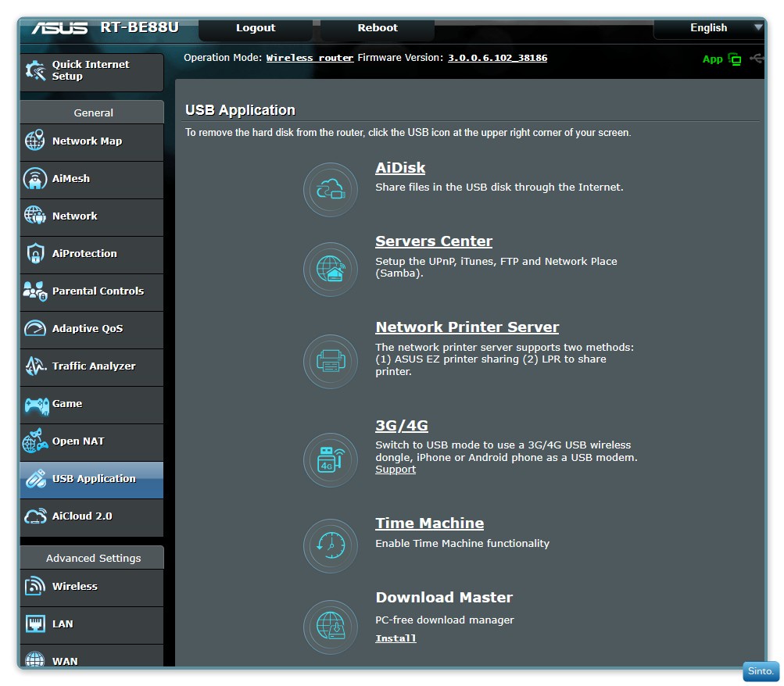Click the Wireless router operation mode link
Image resolution: width=784 pixels, height=686 pixels.
click(310, 58)
